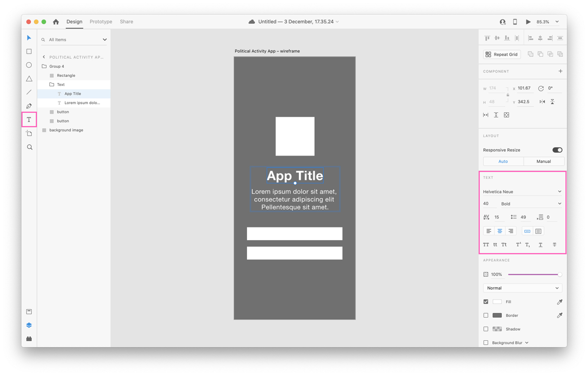The height and width of the screenshot is (375, 588).
Task: Select the Artboard tool
Action: (29, 133)
